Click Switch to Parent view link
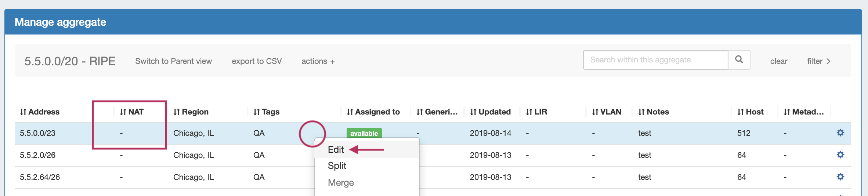Screen dimensions: 868x196 click(173, 61)
